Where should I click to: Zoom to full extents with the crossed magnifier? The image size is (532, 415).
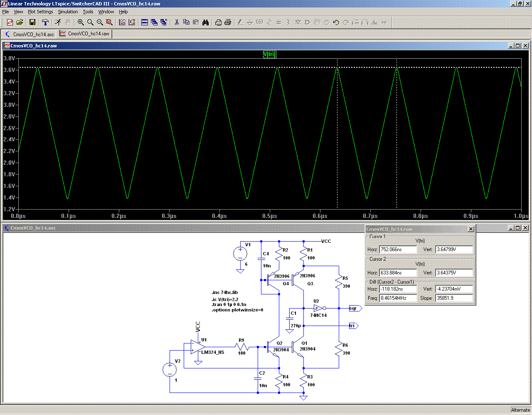(109, 22)
